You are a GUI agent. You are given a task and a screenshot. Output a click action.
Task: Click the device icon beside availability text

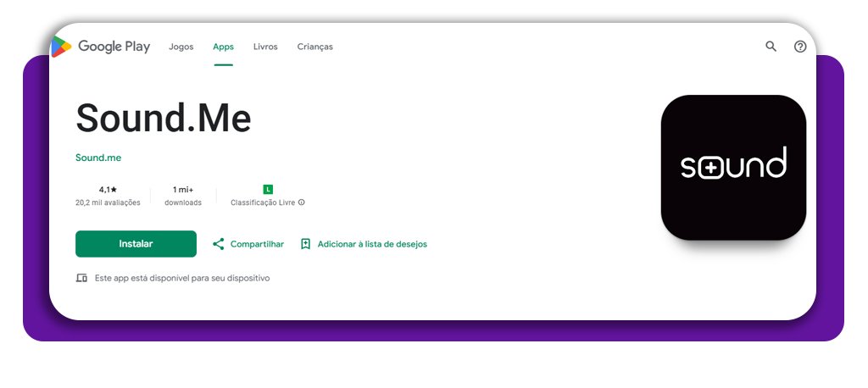click(x=81, y=278)
